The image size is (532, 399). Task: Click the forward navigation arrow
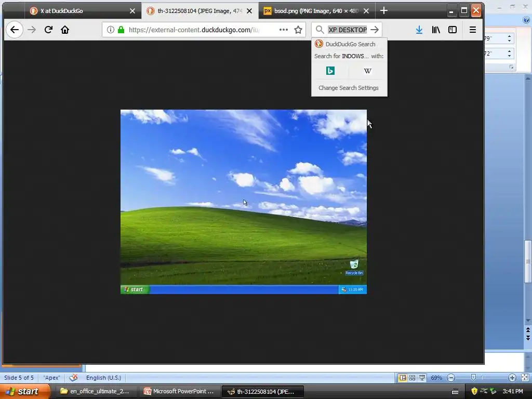tap(32, 30)
